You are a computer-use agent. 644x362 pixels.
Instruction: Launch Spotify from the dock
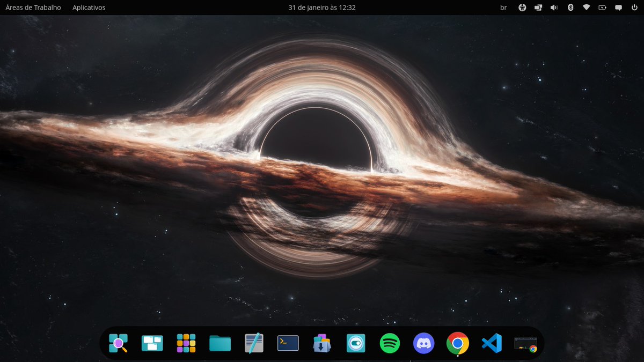[x=390, y=343]
